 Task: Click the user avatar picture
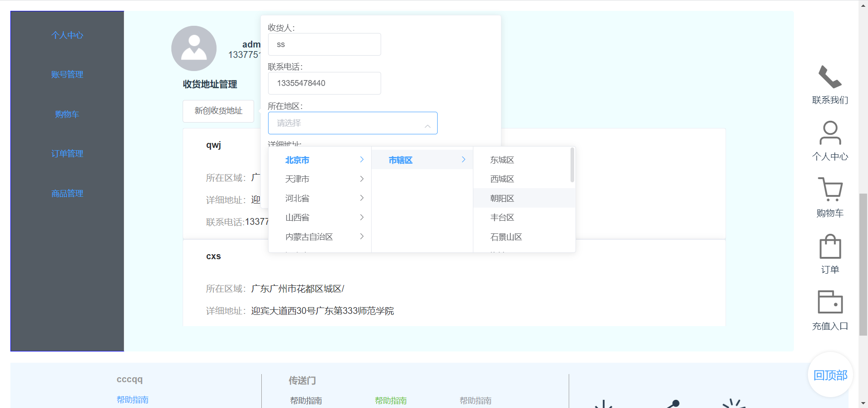point(194,48)
